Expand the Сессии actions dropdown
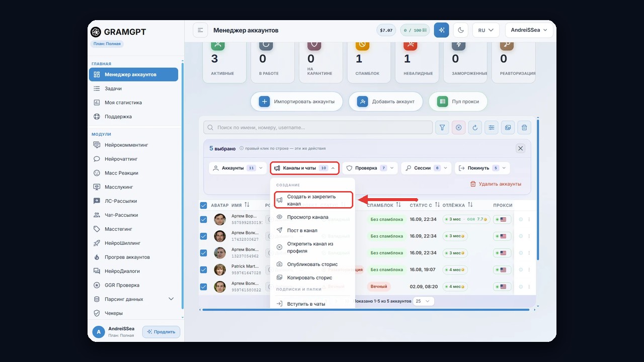 [x=426, y=168]
